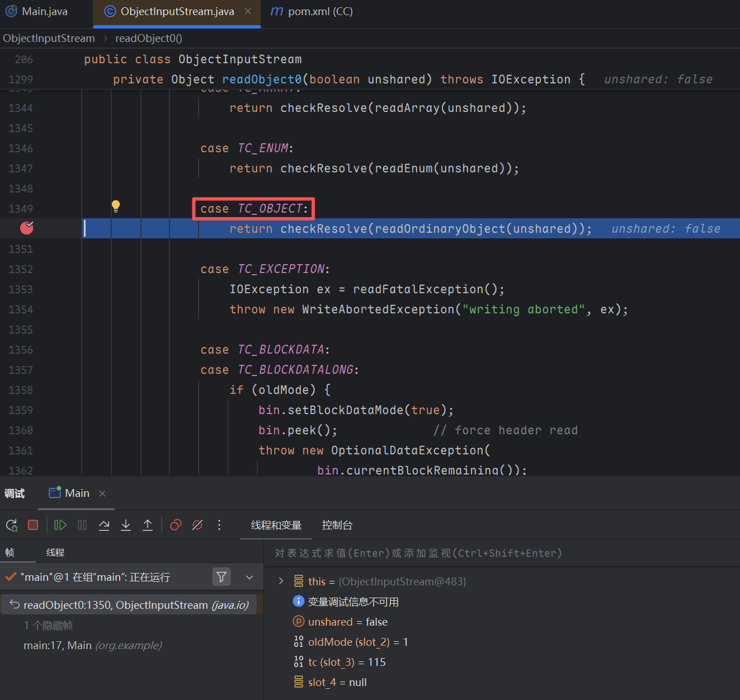740x700 pixels.
Task: Click the Step Over icon
Action: pos(104,525)
